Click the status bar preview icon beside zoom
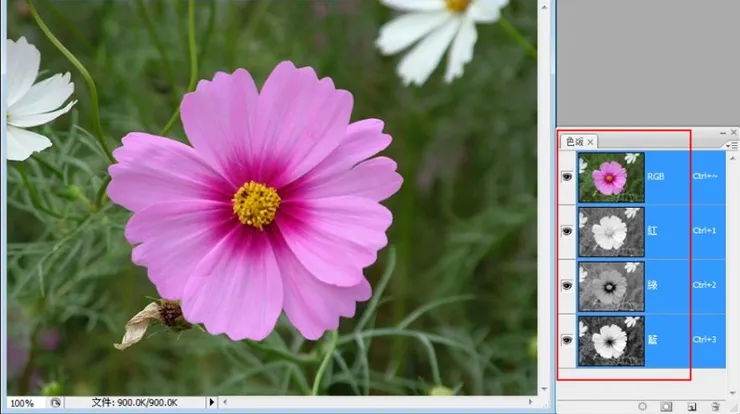Image resolution: width=740 pixels, height=414 pixels. [x=56, y=403]
